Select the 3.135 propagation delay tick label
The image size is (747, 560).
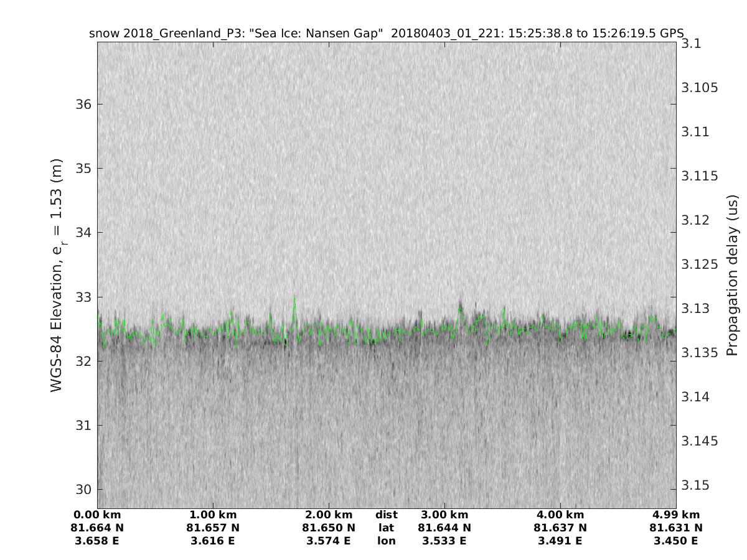click(699, 353)
